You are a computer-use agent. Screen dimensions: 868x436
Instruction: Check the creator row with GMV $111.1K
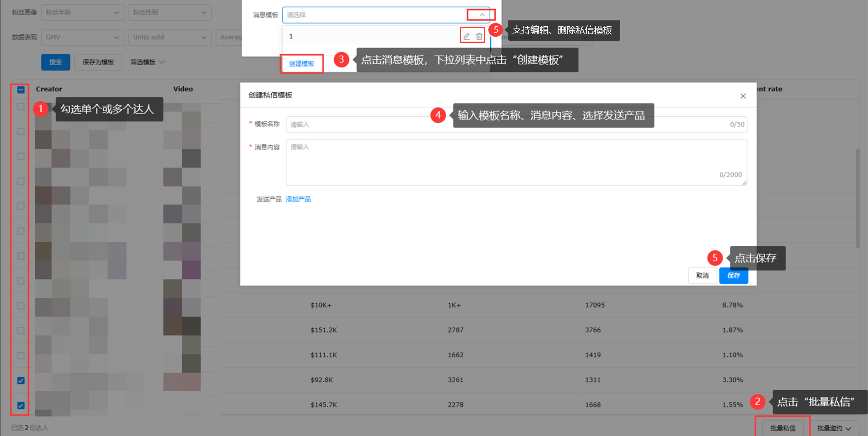[21, 355]
